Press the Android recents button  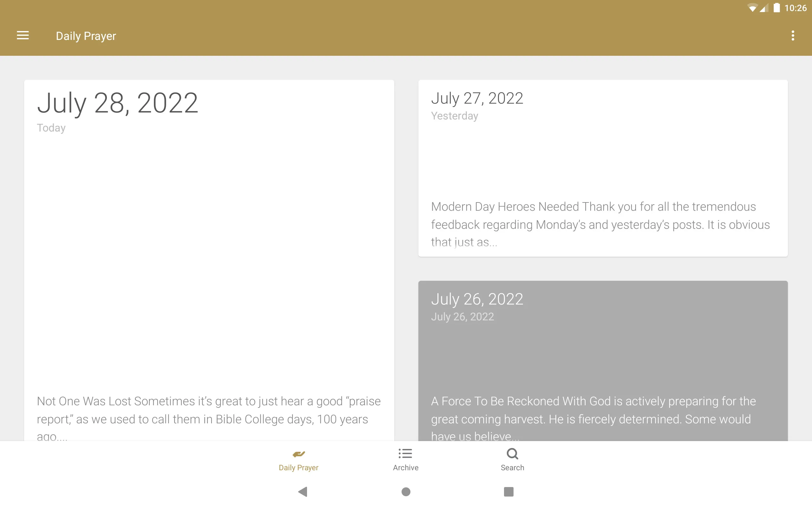507,491
